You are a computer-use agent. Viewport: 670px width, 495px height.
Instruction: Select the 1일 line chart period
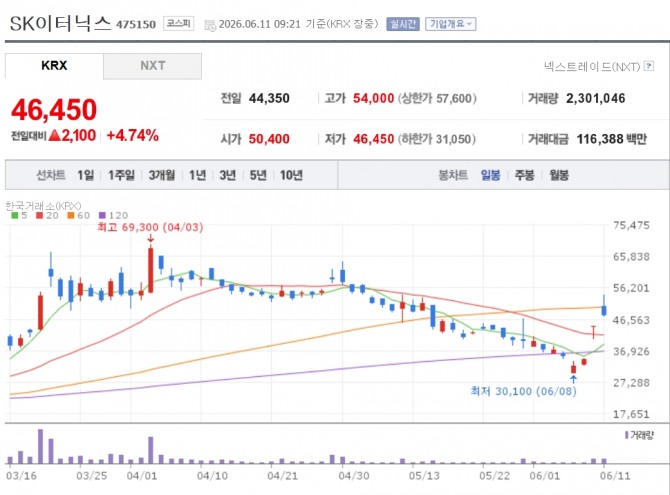coord(85,175)
